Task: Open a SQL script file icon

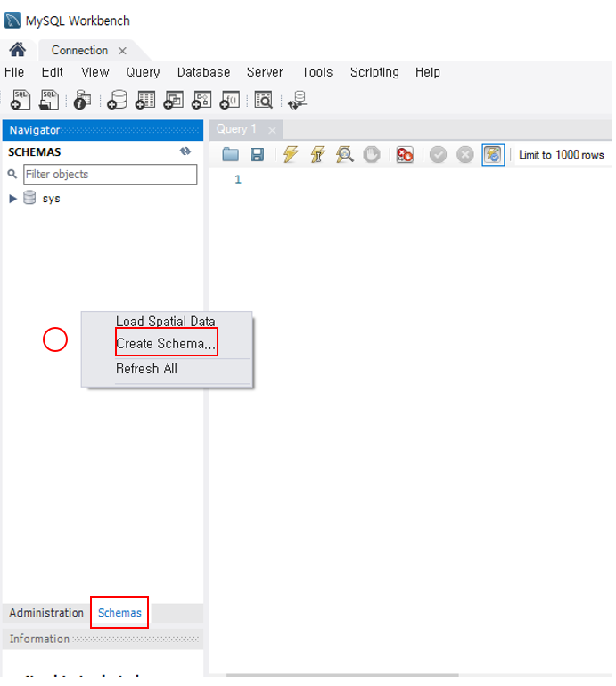Action: pyautogui.click(x=49, y=100)
